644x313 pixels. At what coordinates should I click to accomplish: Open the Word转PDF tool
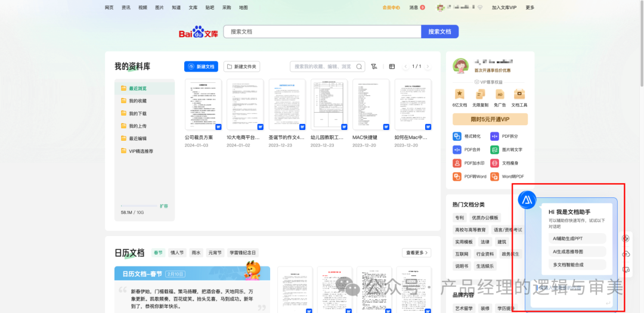tap(507, 176)
